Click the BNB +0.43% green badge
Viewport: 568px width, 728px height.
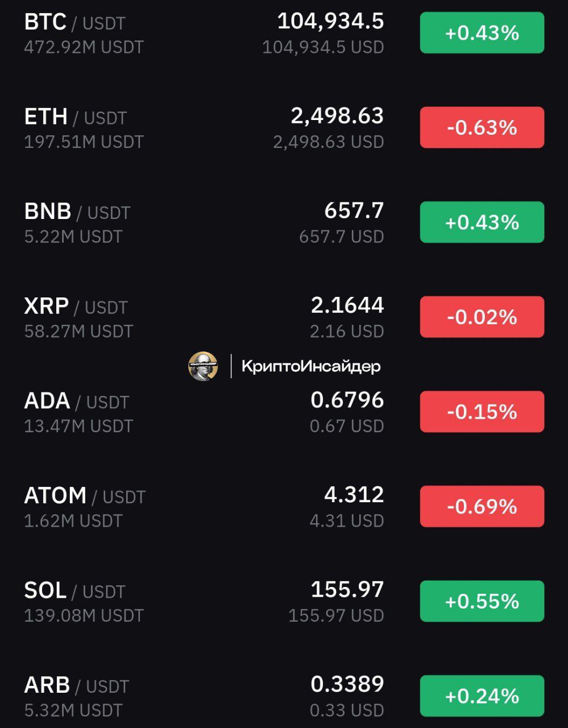[482, 222]
